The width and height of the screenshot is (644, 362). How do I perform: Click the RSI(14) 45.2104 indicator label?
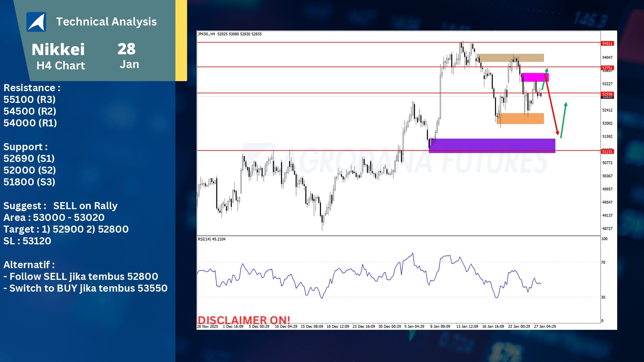[212, 239]
